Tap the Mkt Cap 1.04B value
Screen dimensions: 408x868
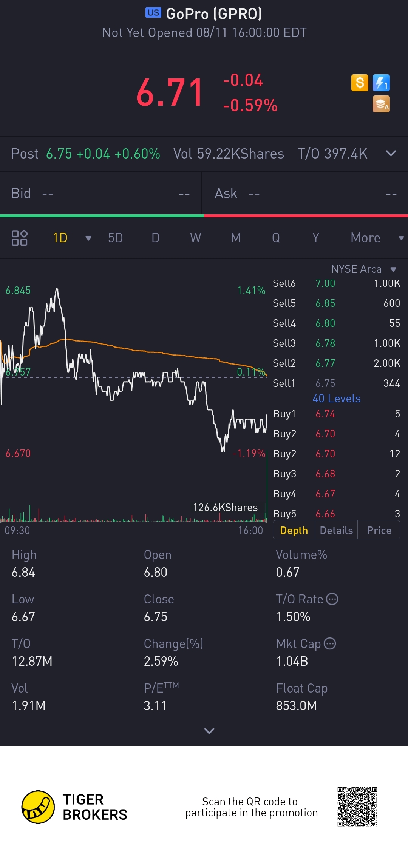[x=292, y=661]
